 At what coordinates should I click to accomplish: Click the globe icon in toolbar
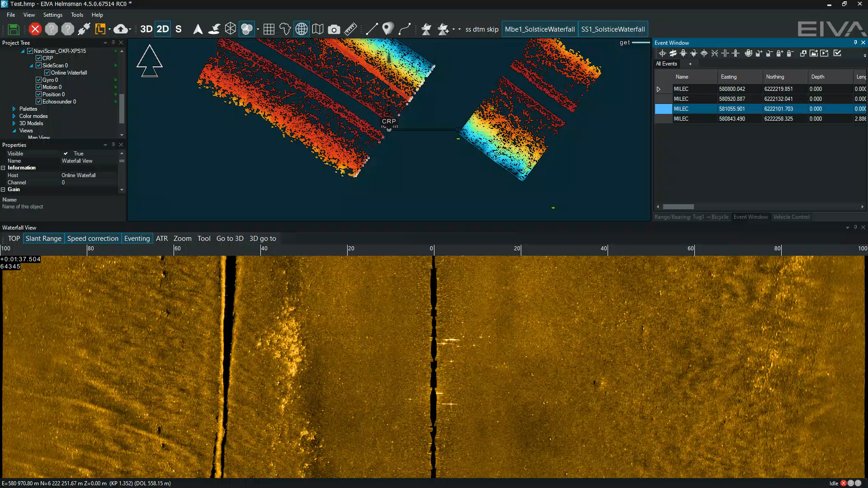[x=301, y=29]
